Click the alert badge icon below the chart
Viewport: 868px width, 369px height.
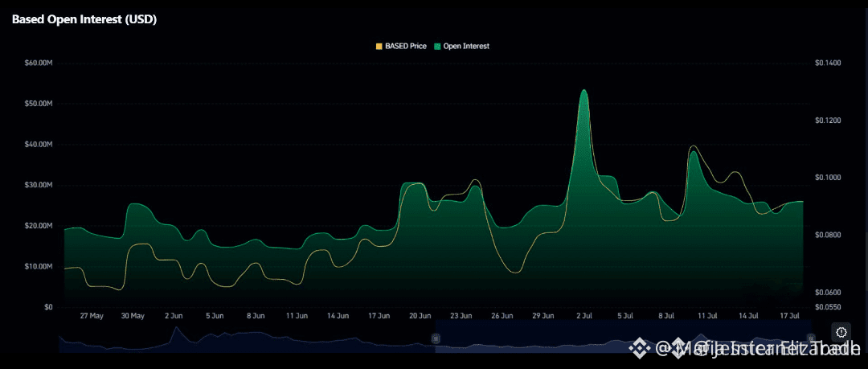(841, 332)
